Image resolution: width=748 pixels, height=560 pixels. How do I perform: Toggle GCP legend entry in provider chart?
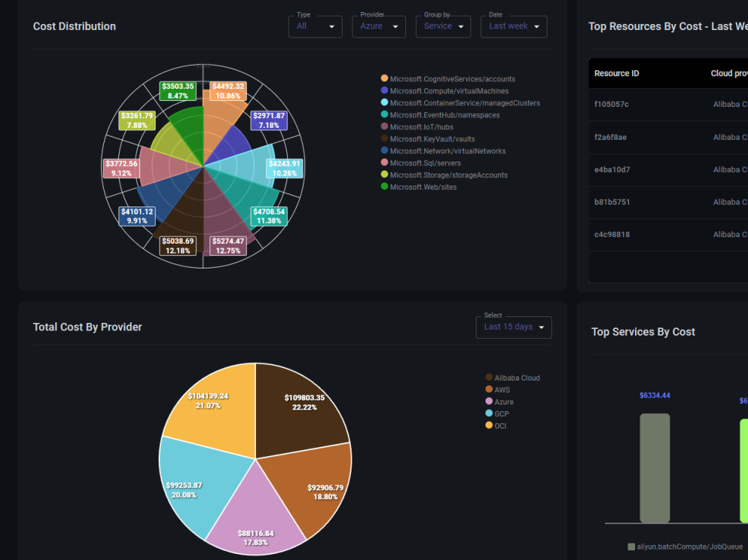[x=497, y=413]
